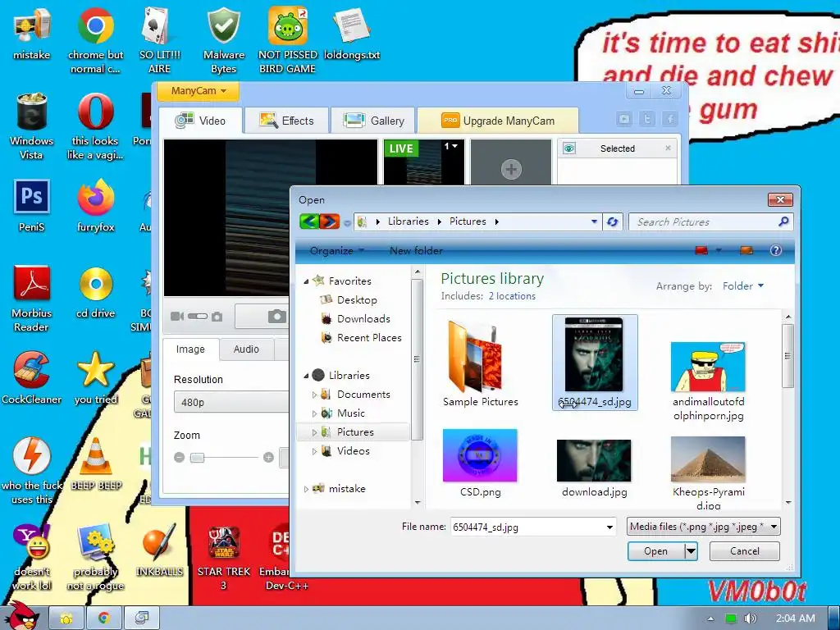Launch NOT PISSED BIRD GAME icon
The width and height of the screenshot is (840, 630).
[x=288, y=40]
